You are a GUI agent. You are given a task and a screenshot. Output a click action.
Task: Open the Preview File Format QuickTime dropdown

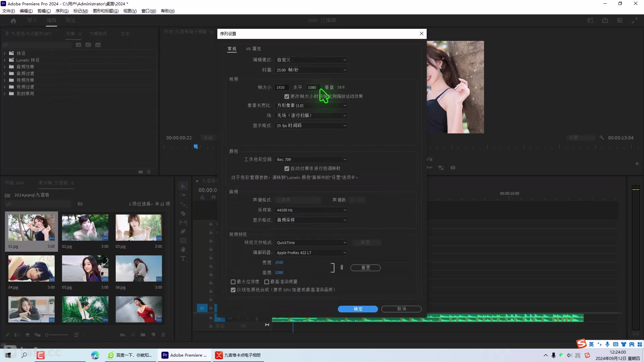pyautogui.click(x=311, y=242)
